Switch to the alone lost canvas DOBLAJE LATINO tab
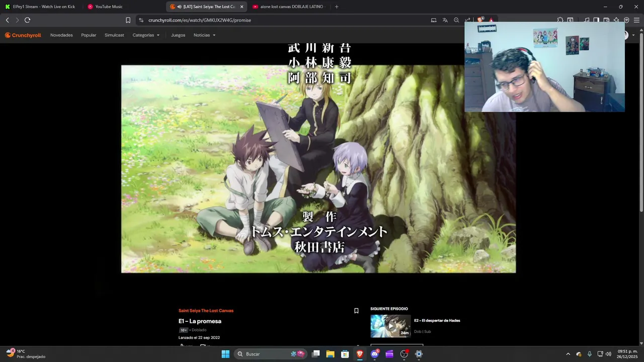 [289, 7]
